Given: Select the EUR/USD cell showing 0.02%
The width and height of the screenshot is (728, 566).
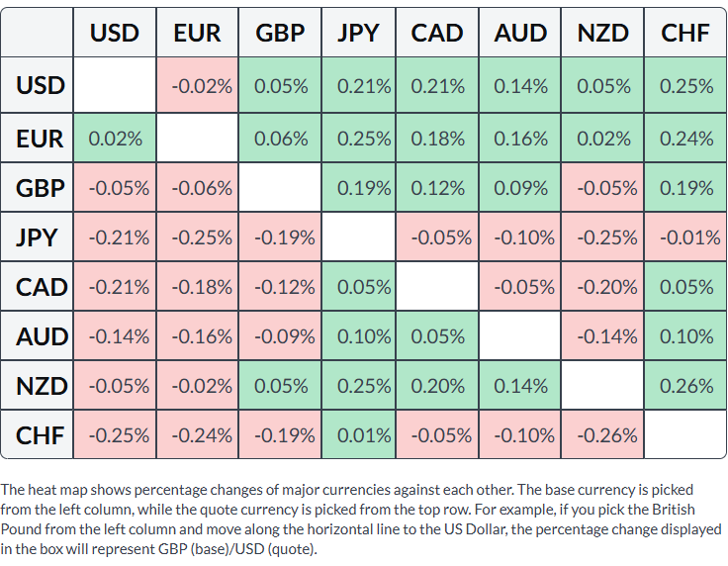Looking at the screenshot, I should pyautogui.click(x=115, y=138).
